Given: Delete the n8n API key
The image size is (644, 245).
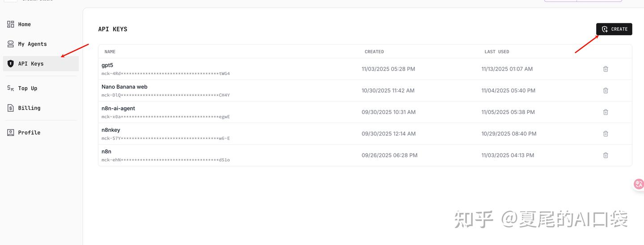Looking at the screenshot, I should [x=606, y=155].
